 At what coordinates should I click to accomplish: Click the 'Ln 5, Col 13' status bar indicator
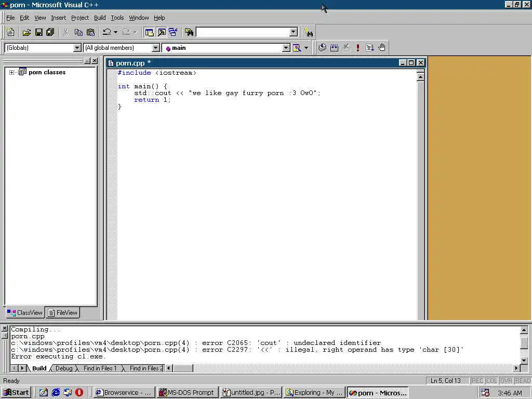coord(445,381)
